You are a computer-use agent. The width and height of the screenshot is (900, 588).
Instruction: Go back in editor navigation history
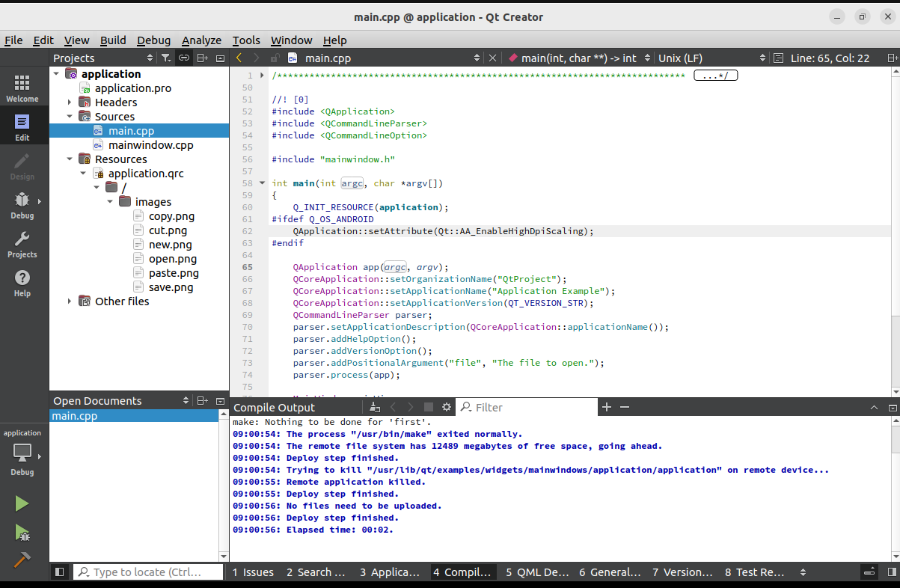coord(239,58)
